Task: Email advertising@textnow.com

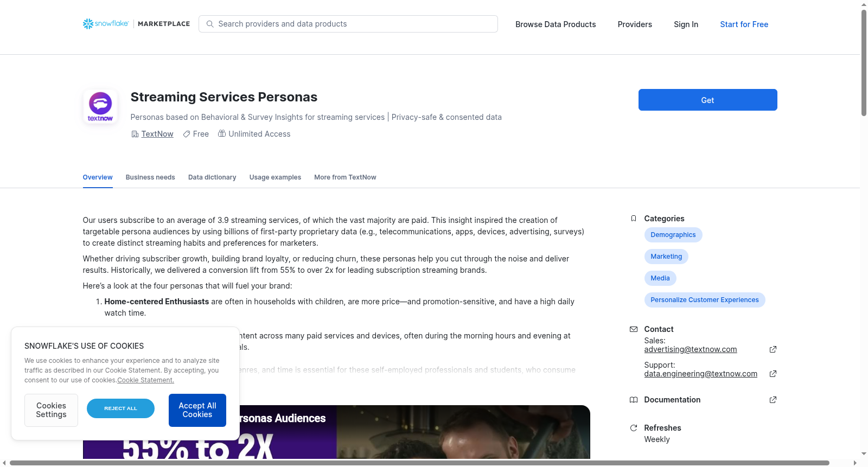Action: 691,349
